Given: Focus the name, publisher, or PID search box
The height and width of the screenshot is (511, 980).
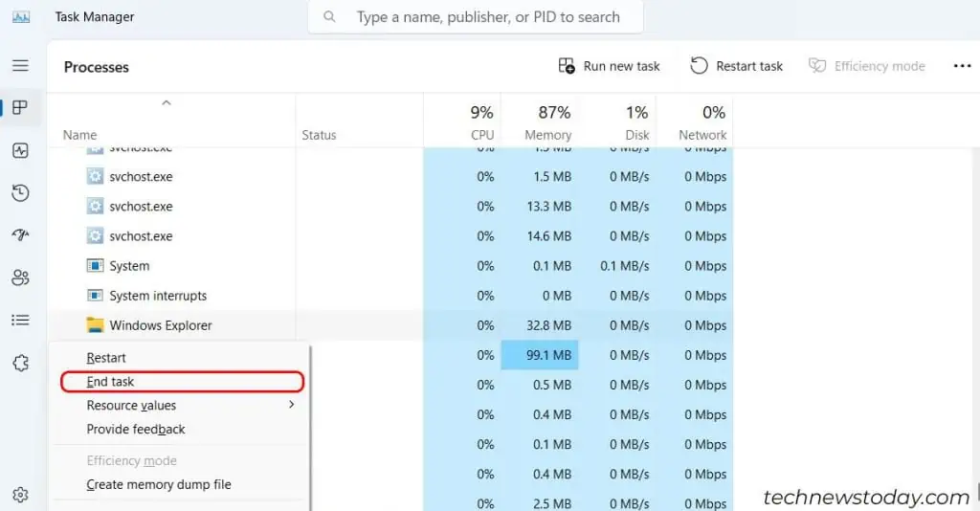Looking at the screenshot, I should 475,17.
